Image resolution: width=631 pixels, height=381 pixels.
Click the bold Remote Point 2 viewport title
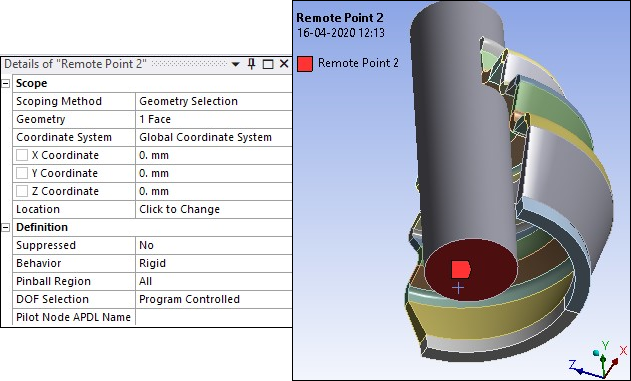pos(340,18)
